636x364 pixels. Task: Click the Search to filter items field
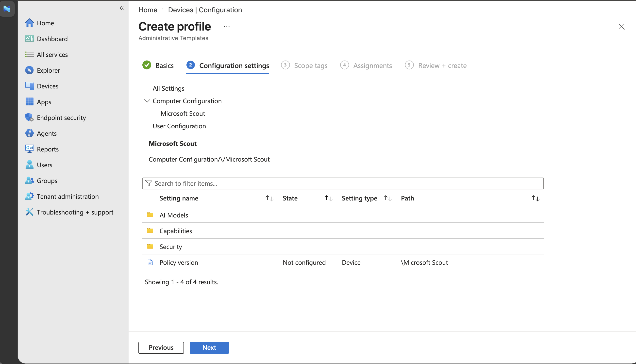(343, 183)
